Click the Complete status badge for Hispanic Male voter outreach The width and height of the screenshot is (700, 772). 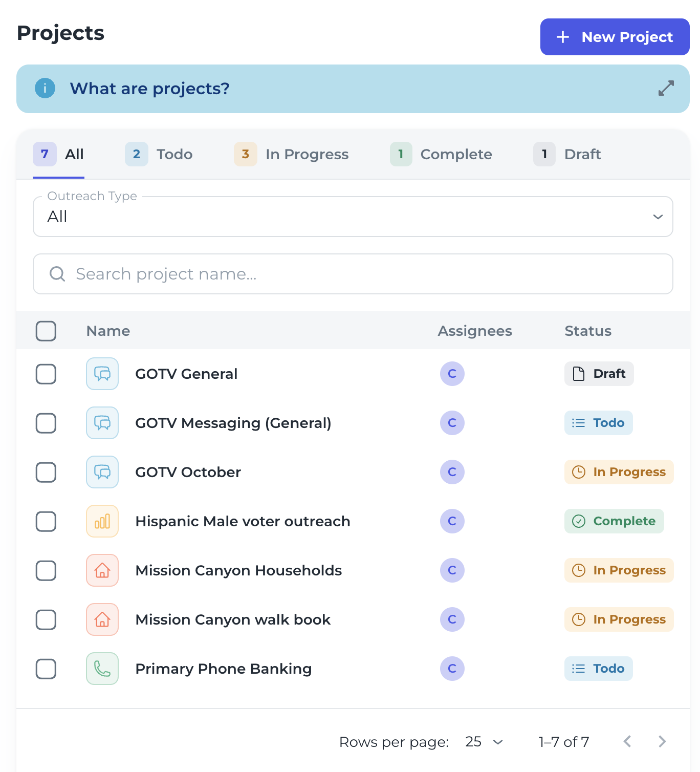tap(614, 521)
